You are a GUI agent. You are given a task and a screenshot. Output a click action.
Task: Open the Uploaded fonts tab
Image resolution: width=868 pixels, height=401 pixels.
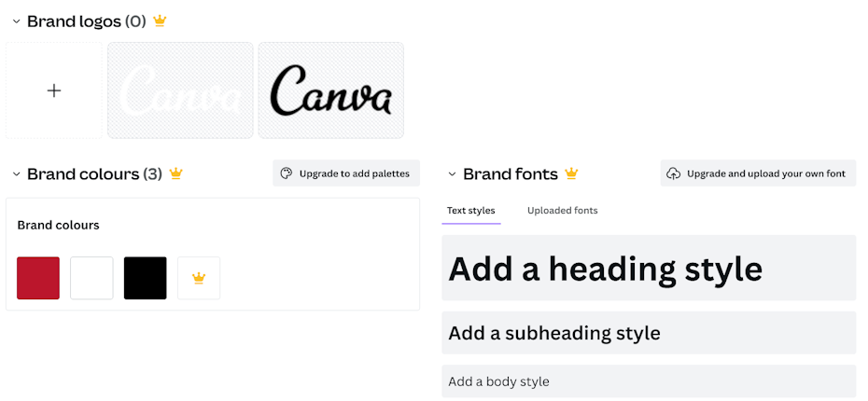tap(563, 211)
